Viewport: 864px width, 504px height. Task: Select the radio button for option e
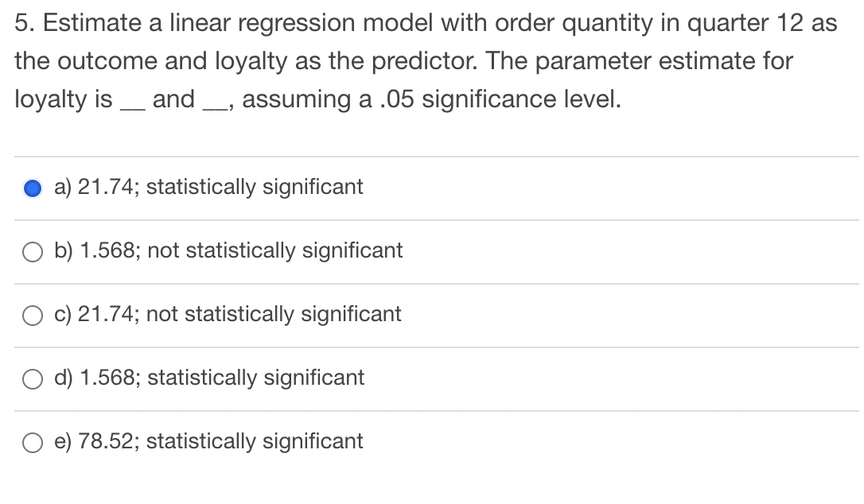coord(32,443)
